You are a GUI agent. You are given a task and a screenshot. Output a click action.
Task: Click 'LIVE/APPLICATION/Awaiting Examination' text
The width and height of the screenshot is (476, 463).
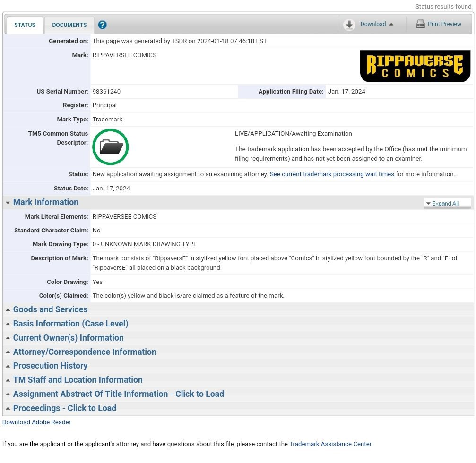(x=293, y=134)
